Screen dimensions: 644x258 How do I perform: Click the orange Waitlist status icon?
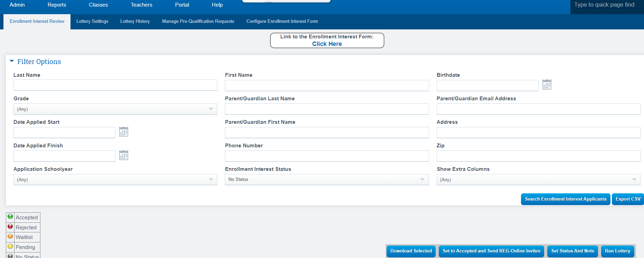point(10,237)
